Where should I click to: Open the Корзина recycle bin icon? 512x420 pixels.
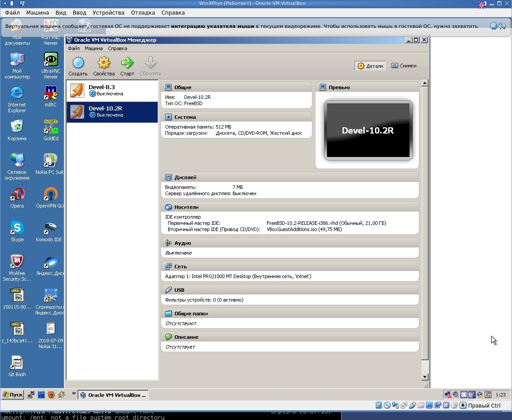(x=17, y=130)
